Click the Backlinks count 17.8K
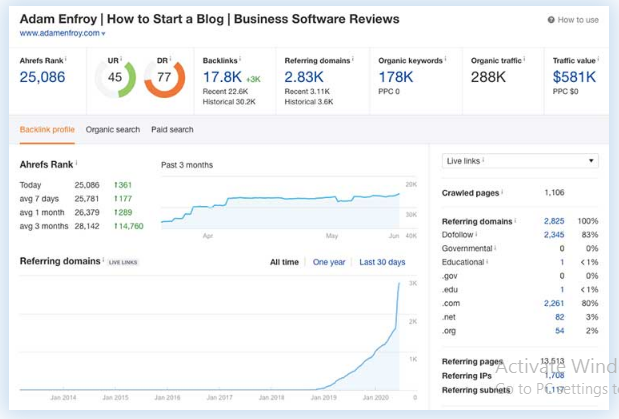Image resolution: width=619 pixels, height=419 pixels. coord(222,77)
